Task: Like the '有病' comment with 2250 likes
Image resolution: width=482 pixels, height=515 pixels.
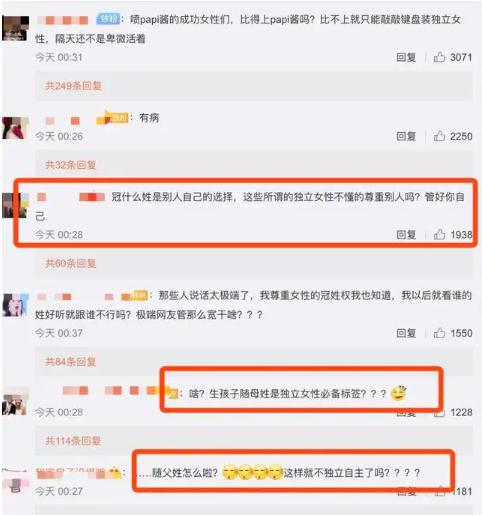Action: point(439,136)
